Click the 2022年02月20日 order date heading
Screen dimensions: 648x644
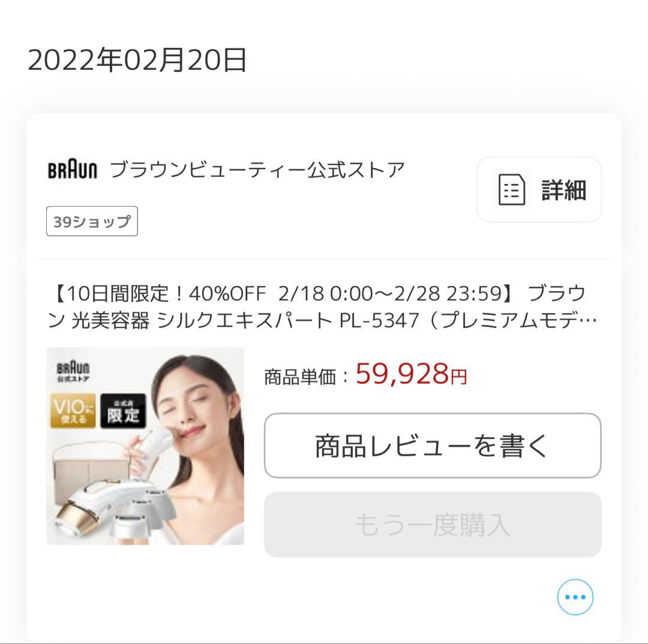[137, 61]
